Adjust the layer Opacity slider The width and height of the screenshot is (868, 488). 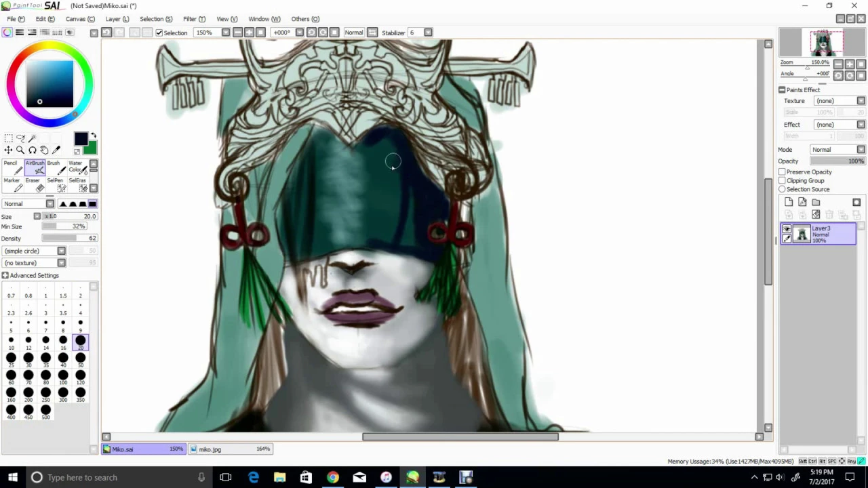click(x=837, y=161)
